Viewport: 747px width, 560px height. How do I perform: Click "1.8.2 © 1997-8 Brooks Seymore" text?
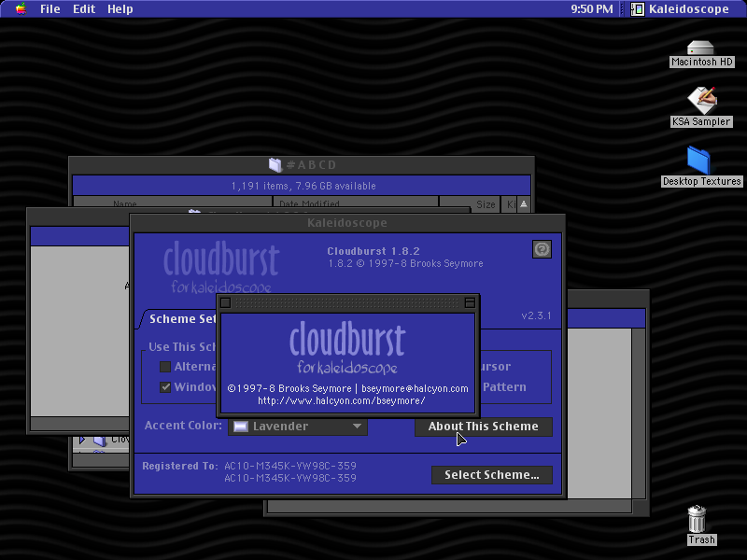pos(405,263)
